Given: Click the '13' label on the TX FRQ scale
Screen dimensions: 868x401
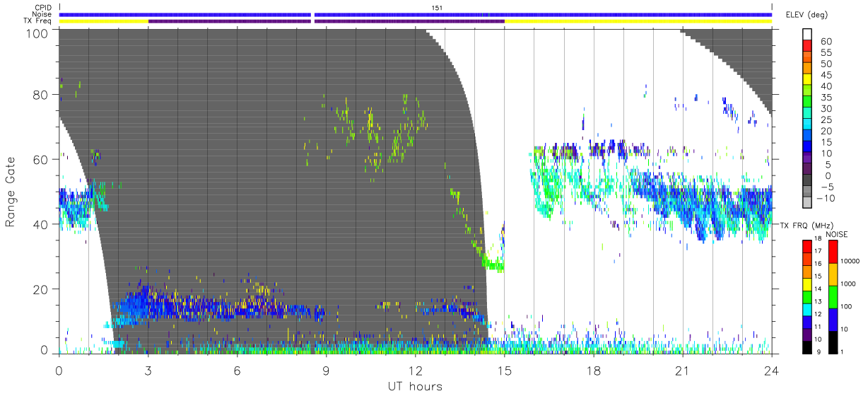Looking at the screenshot, I should point(818,301).
